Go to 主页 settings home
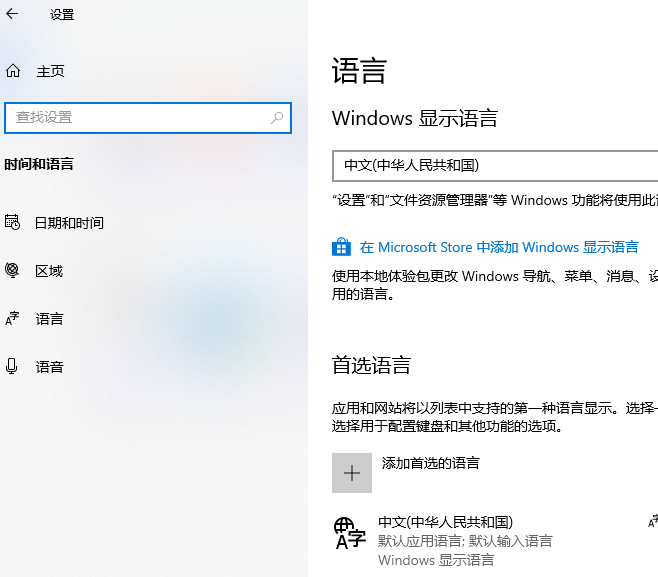Image resolution: width=658 pixels, height=577 pixels. 50,71
